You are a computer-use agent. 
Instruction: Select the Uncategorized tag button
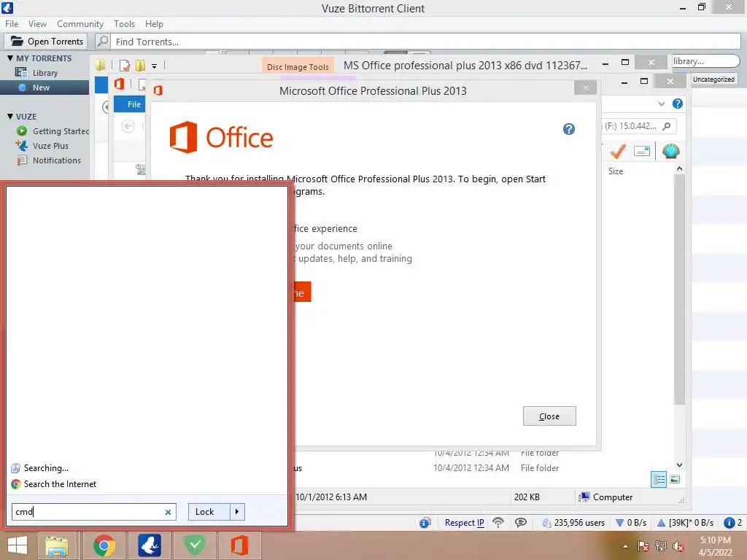tap(713, 79)
